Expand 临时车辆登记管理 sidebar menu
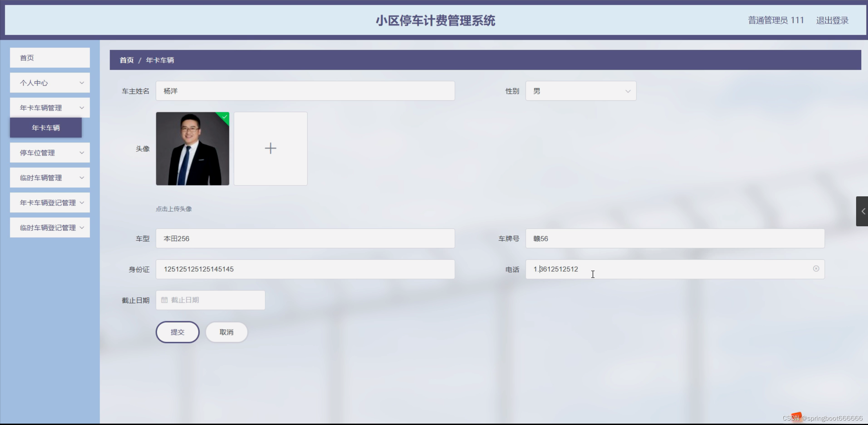Screen dimensions: 868x425 pos(50,228)
